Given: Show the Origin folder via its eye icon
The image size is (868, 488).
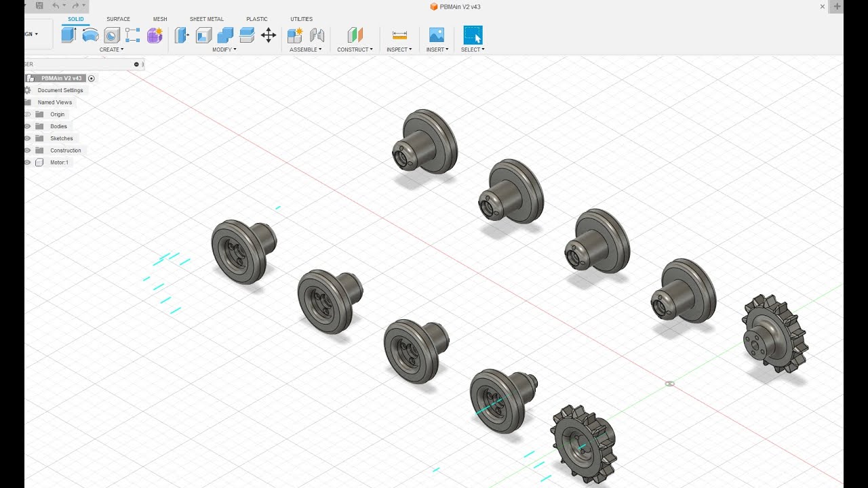Looking at the screenshot, I should [x=28, y=115].
